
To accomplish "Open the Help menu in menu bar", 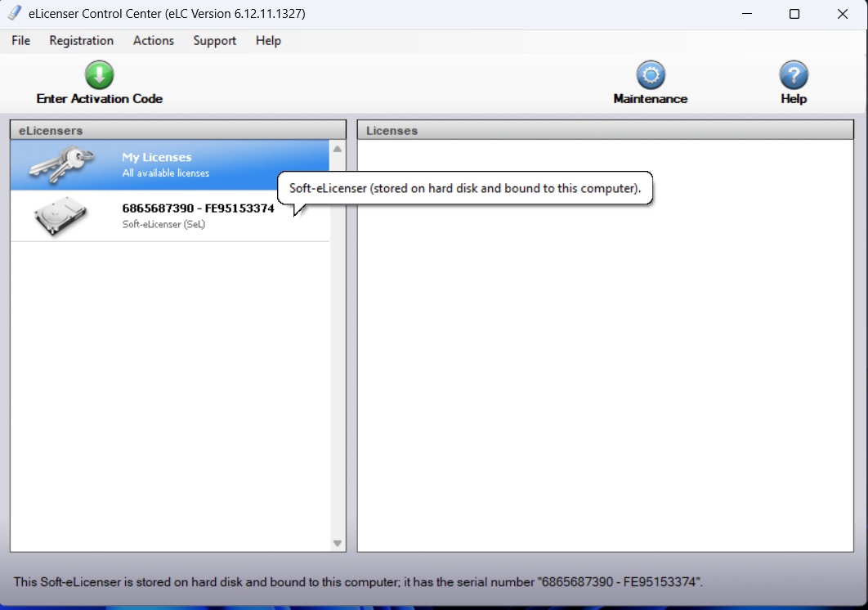I will pos(268,41).
